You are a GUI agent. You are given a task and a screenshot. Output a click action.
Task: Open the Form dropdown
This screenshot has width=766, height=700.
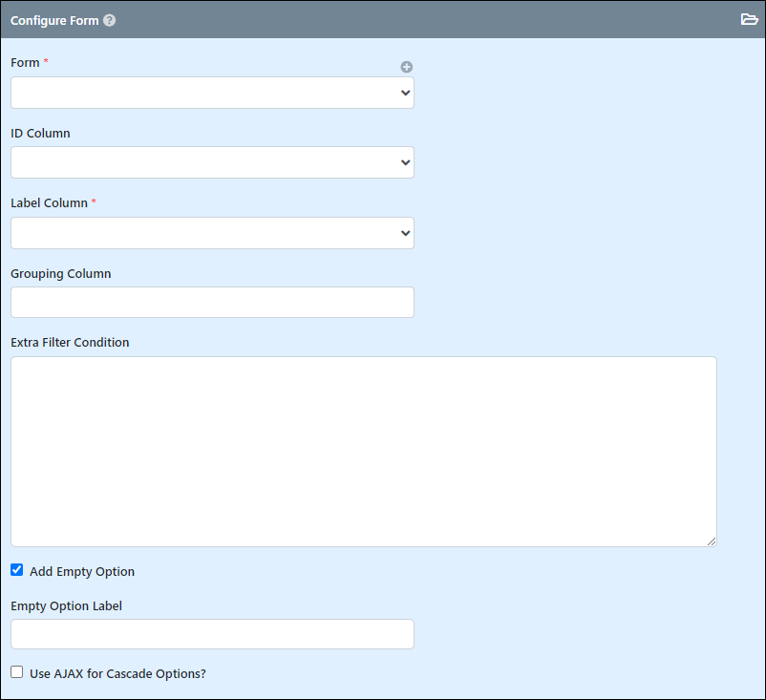(212, 93)
